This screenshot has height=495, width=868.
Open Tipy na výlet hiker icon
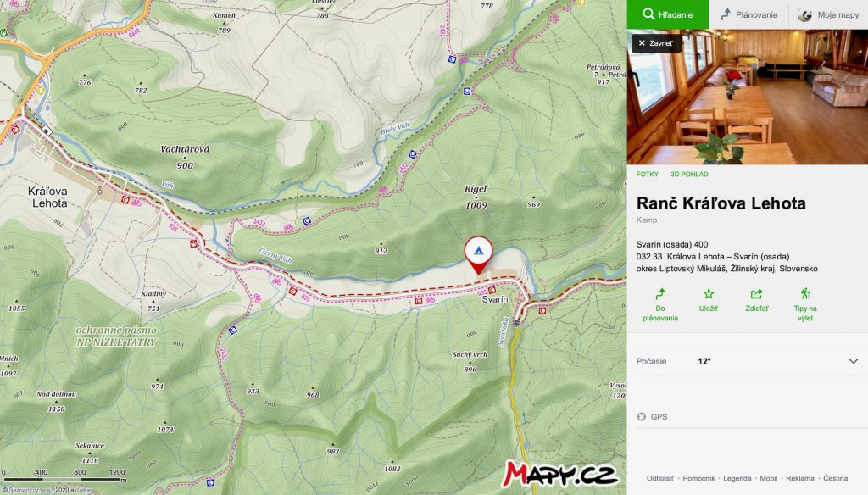tap(805, 294)
